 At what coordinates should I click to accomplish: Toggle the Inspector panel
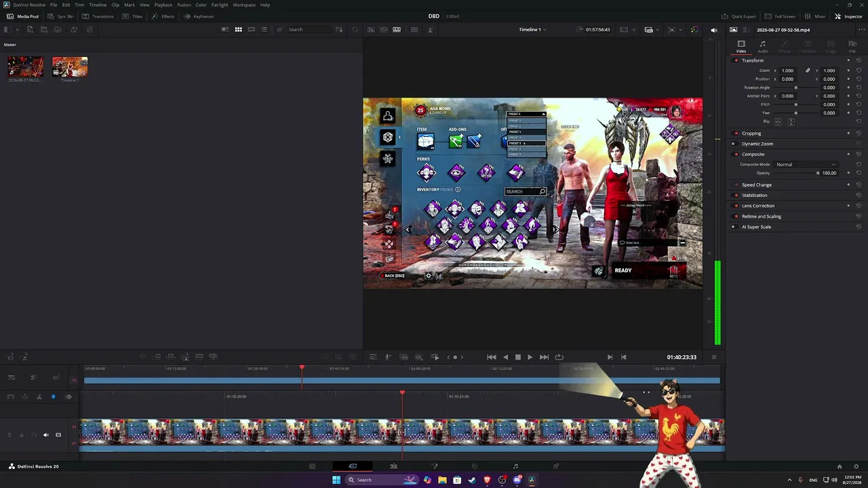pos(848,16)
